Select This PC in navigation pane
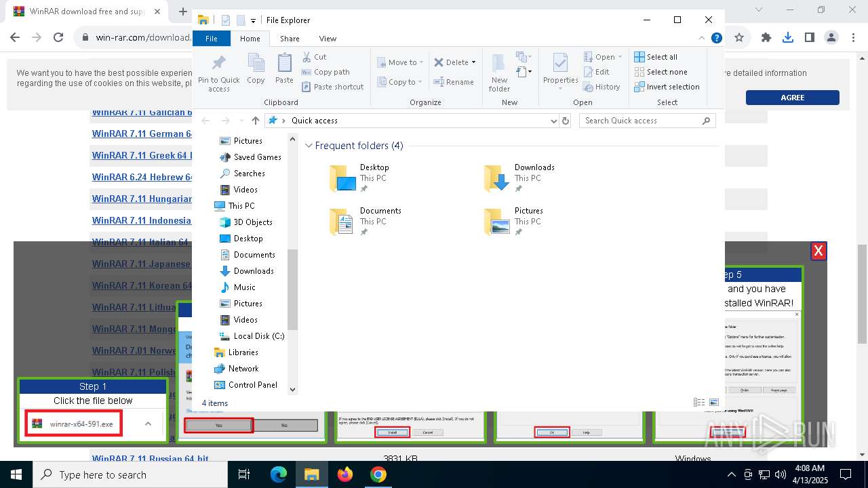 coord(235,206)
